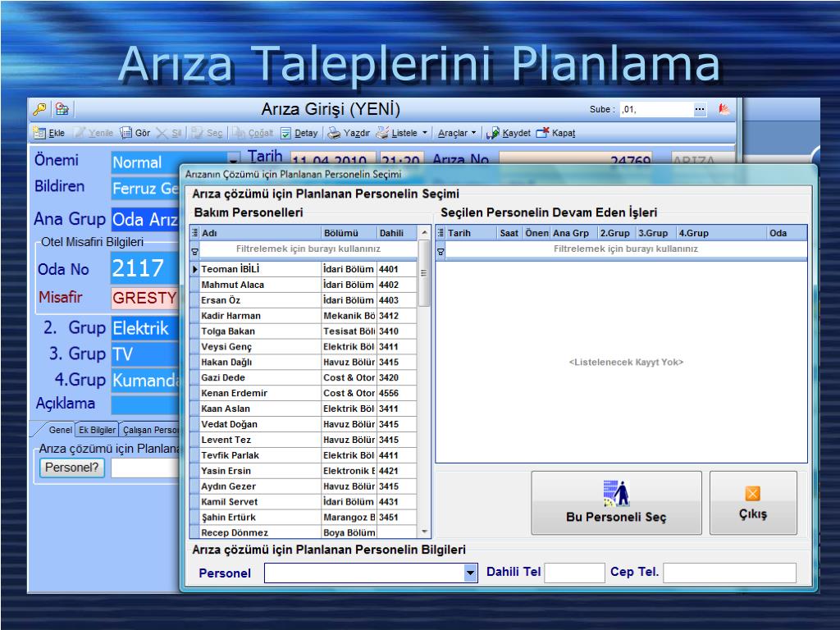Open the Önemi Normal dropdown
Image resolution: width=840 pixels, height=630 pixels.
tap(233, 160)
